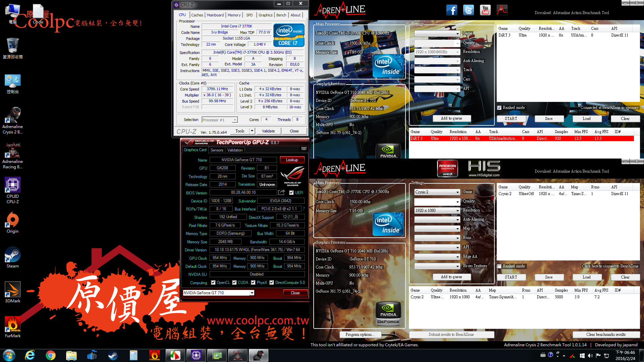
Task: Open the Recycle Bin on desktop
Action: pos(13,48)
